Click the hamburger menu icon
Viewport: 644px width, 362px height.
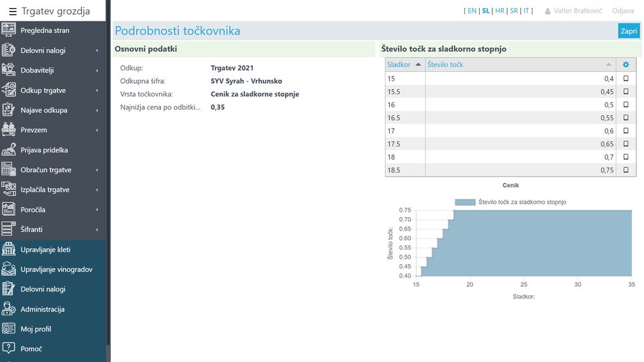coord(13,11)
